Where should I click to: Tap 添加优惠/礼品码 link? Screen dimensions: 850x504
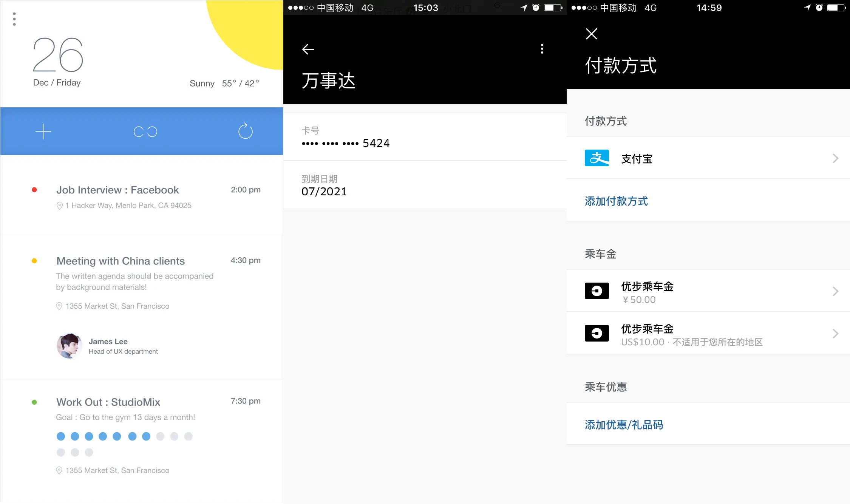tap(624, 425)
